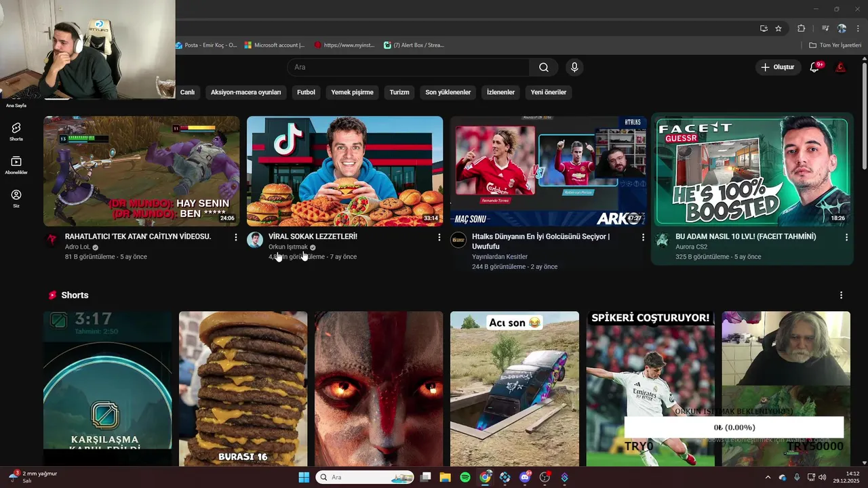Viewport: 868px width, 488px height.
Task: Open Chrome profile avatar
Action: (x=842, y=28)
